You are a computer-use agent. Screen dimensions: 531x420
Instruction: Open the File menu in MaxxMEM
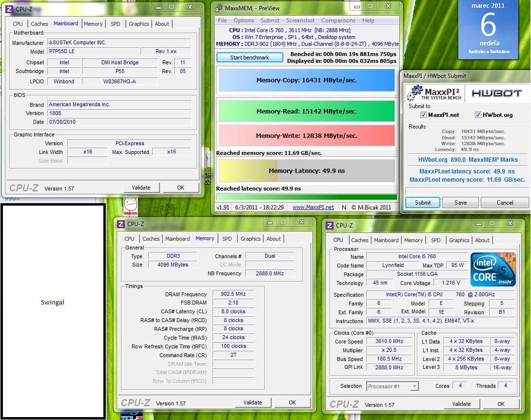[x=222, y=20]
